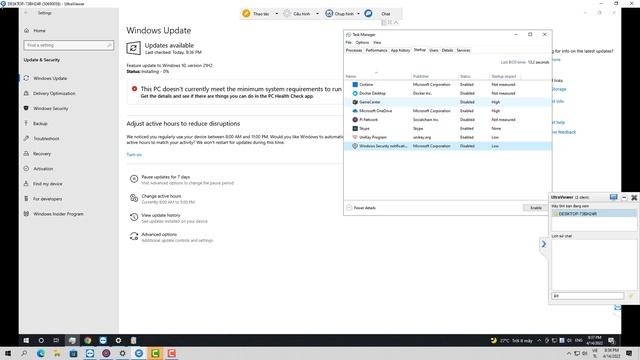The image size is (640, 360).
Task: Sort startup list by Name column
Action: pyautogui.click(x=378, y=76)
